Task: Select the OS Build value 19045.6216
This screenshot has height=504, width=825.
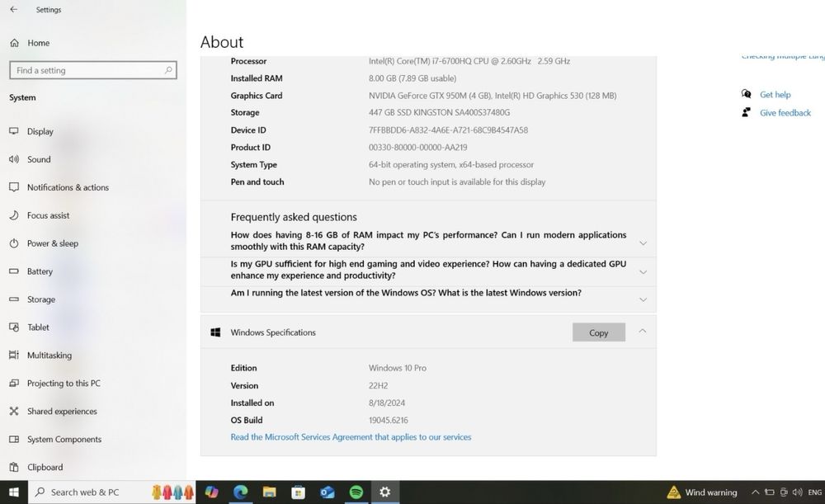Action: [389, 421]
